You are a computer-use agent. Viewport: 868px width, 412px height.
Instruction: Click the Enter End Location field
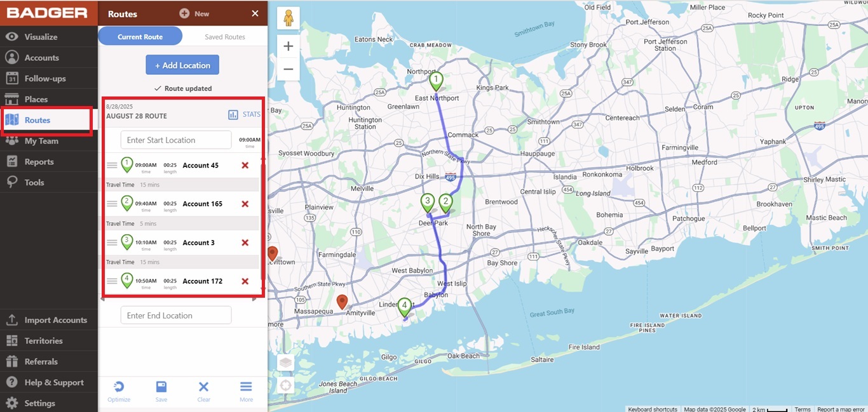(x=176, y=316)
